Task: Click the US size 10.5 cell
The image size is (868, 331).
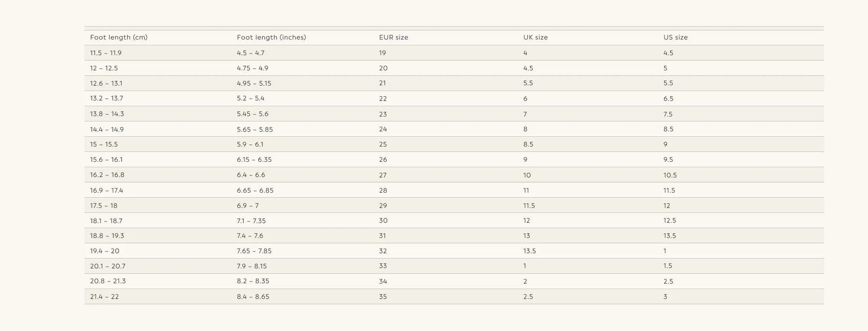Action: (670, 175)
